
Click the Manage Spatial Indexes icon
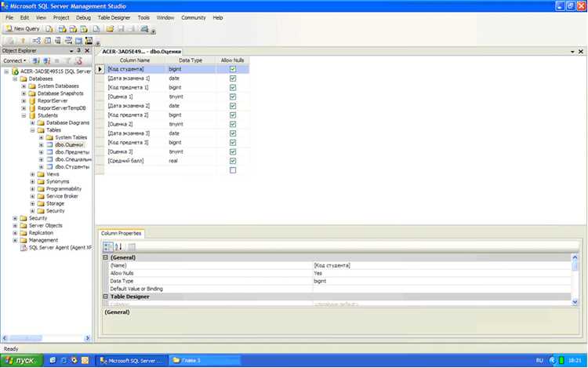coord(89,41)
